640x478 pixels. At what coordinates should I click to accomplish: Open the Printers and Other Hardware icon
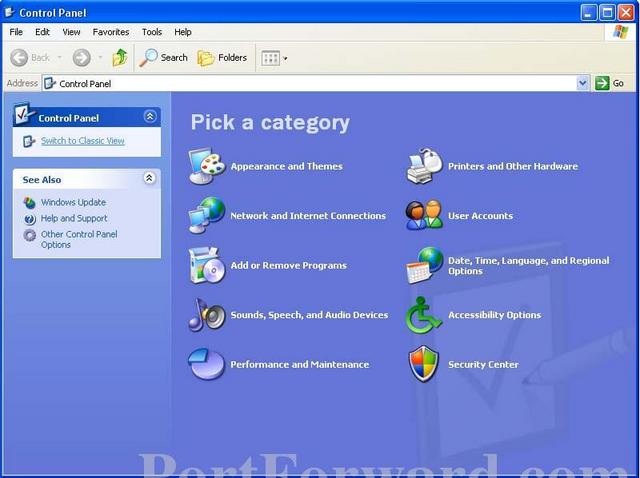point(424,166)
